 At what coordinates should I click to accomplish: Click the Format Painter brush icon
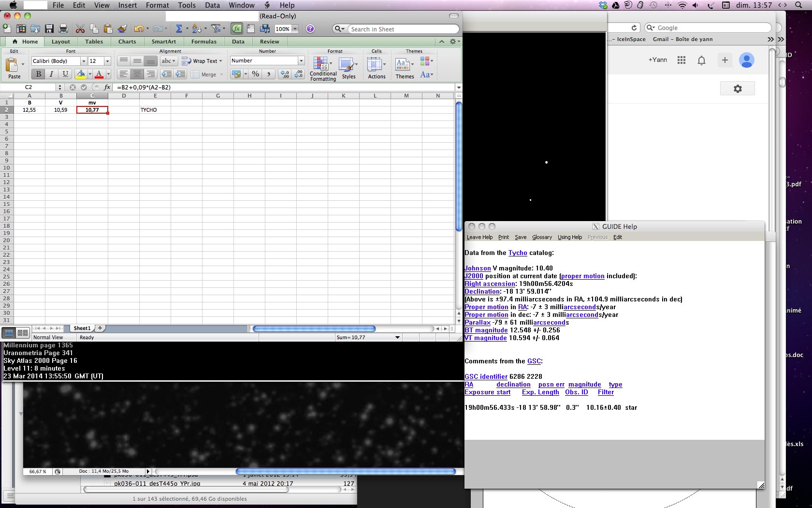pyautogui.click(x=122, y=29)
